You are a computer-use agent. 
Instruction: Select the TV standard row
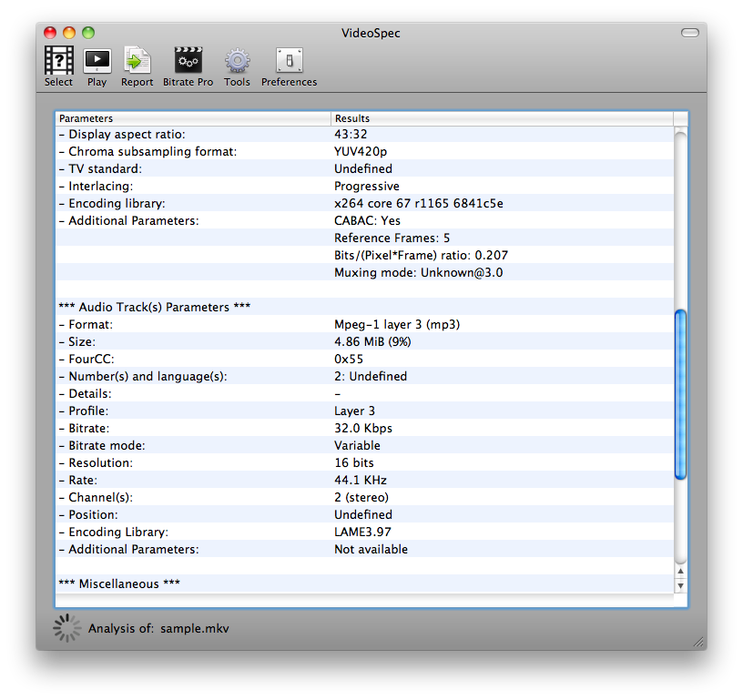(x=364, y=168)
